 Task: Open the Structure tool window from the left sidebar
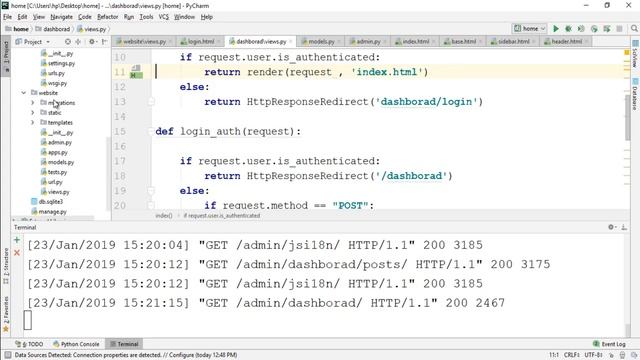pos(6,266)
